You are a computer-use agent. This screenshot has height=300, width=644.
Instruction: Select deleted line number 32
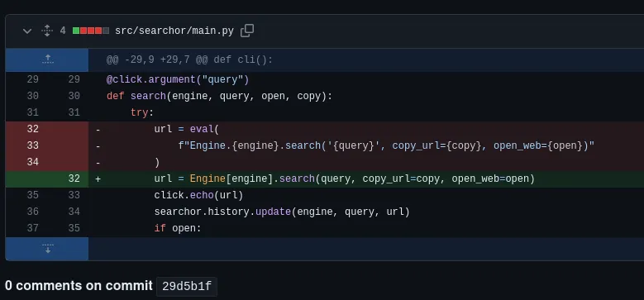(x=32, y=129)
